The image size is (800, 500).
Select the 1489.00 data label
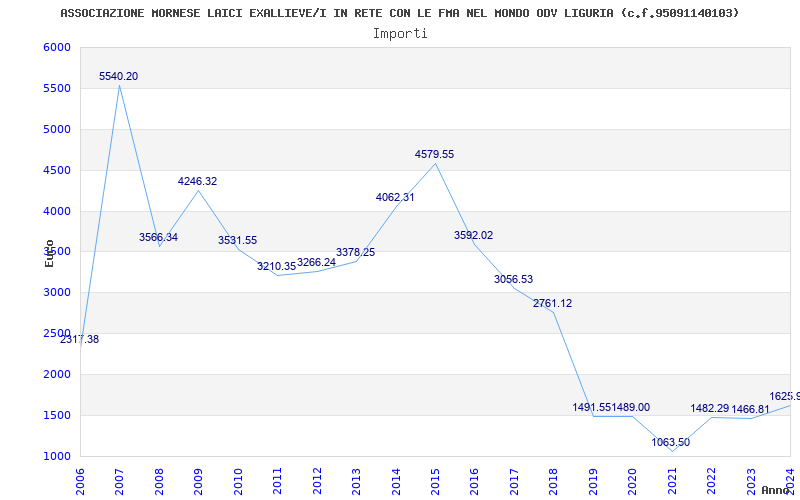pyautogui.click(x=631, y=407)
